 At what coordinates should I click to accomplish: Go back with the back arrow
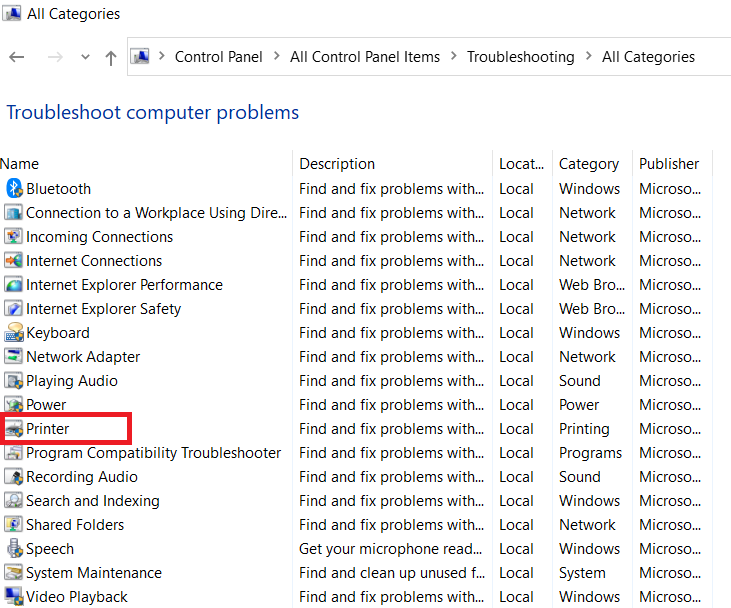[x=17, y=57]
